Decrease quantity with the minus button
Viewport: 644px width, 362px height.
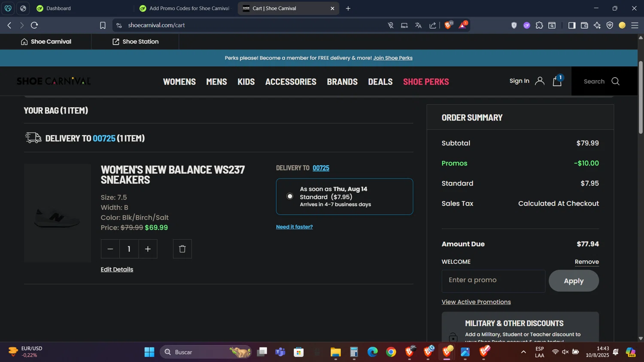pos(110,249)
